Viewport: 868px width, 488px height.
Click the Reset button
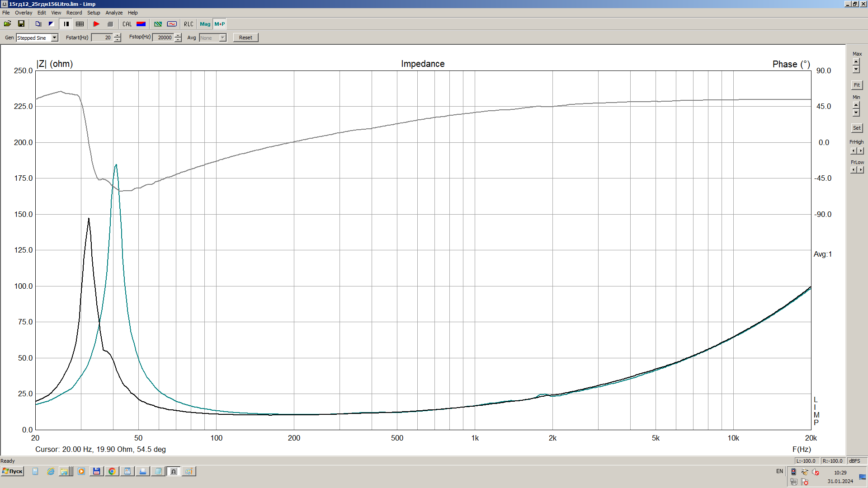pyautogui.click(x=245, y=38)
